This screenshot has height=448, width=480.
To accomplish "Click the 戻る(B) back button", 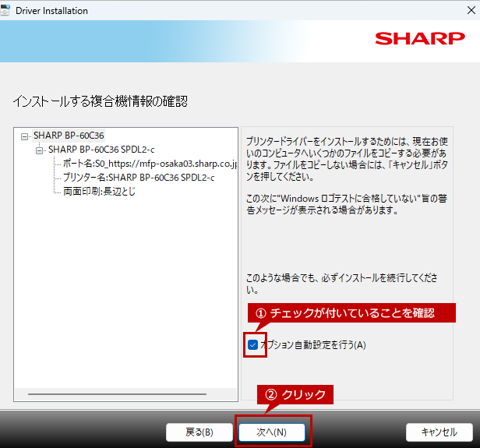I will coord(199,432).
